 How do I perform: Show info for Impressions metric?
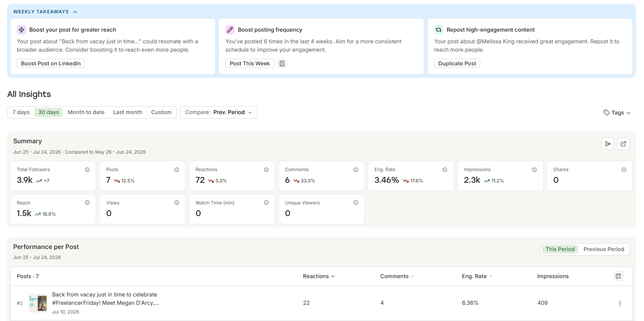(535, 170)
